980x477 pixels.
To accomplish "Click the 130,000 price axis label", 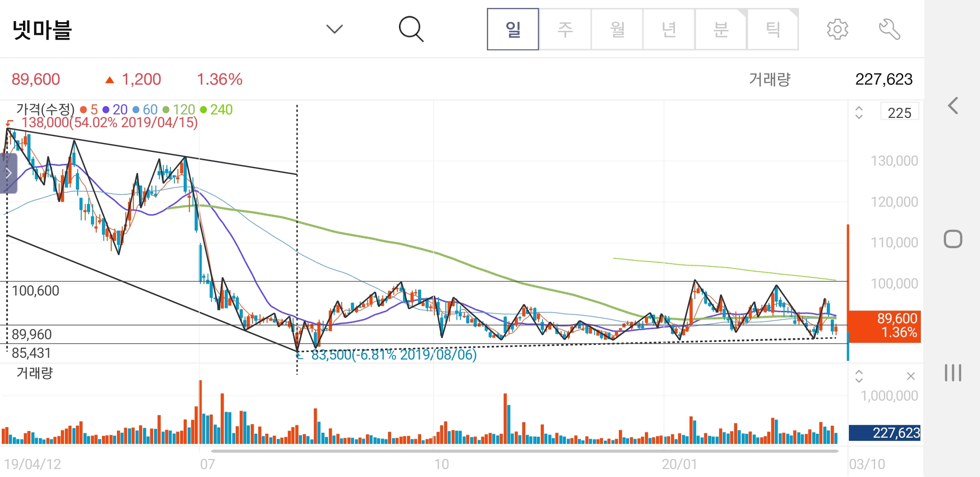I will pyautogui.click(x=894, y=161).
